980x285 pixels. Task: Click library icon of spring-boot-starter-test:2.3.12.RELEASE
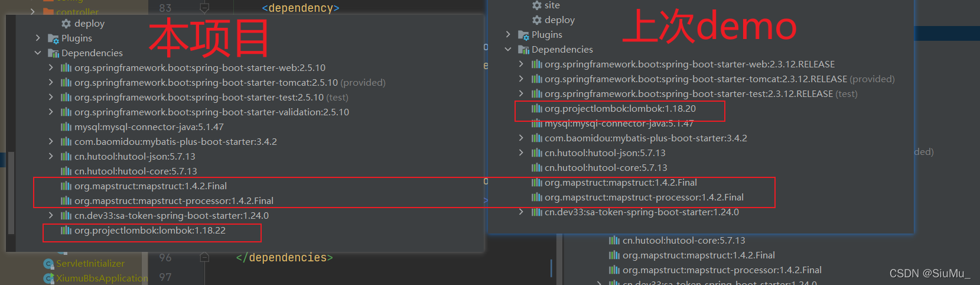click(536, 94)
